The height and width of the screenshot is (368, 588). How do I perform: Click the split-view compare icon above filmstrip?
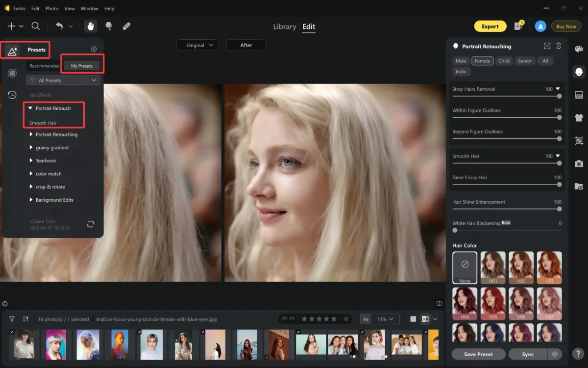coord(440,304)
